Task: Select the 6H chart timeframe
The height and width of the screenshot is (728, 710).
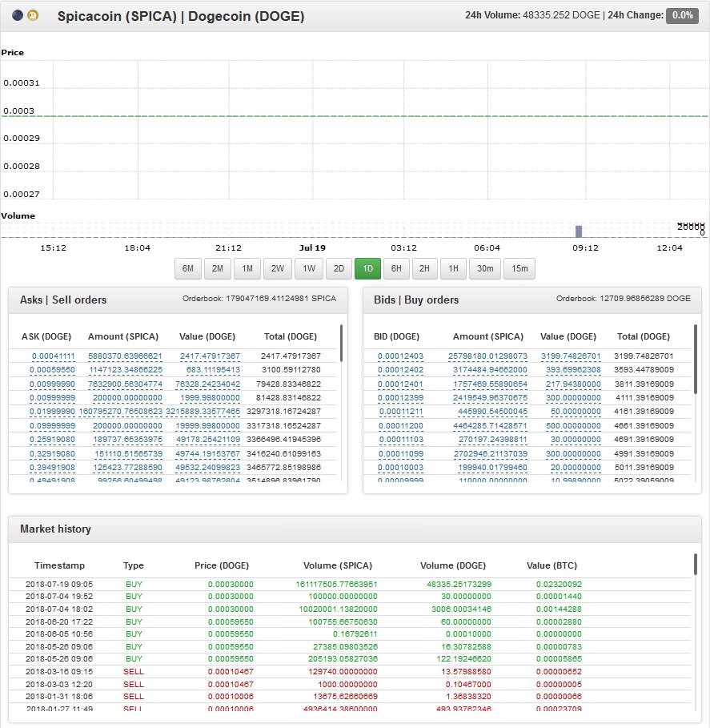Action: point(396,269)
